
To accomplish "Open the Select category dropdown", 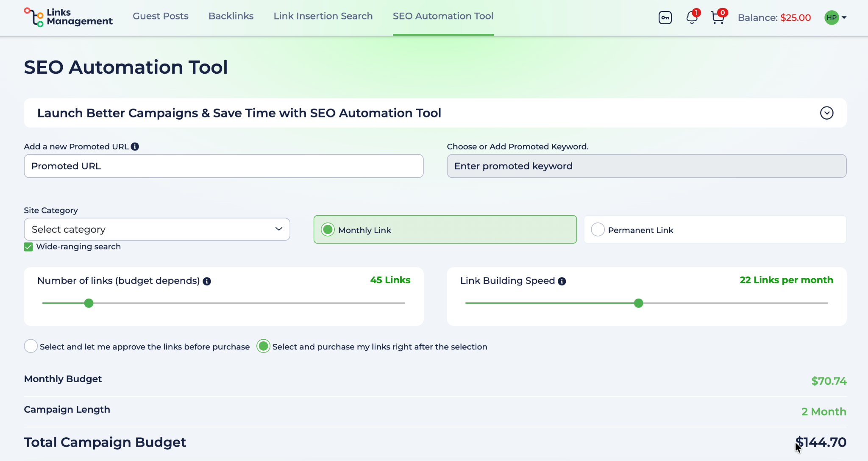I will point(157,229).
